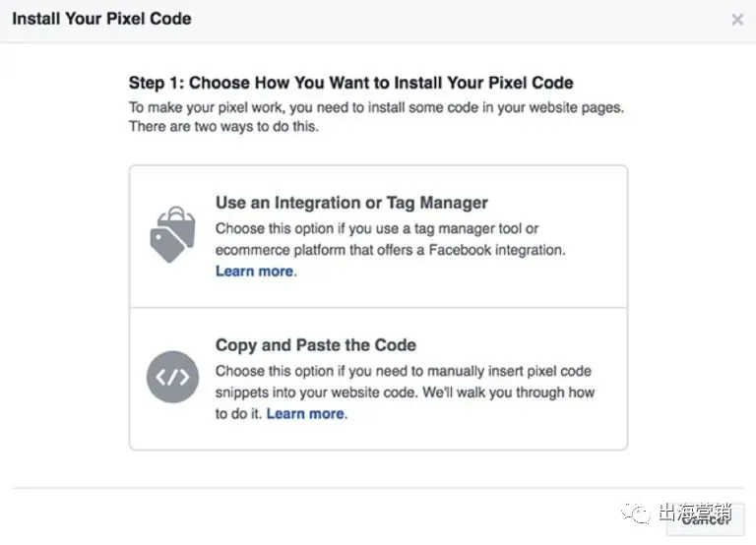Screen dimensions: 756x545
Task: Click the 'manually insert pixel code' description line
Action: tap(404, 371)
